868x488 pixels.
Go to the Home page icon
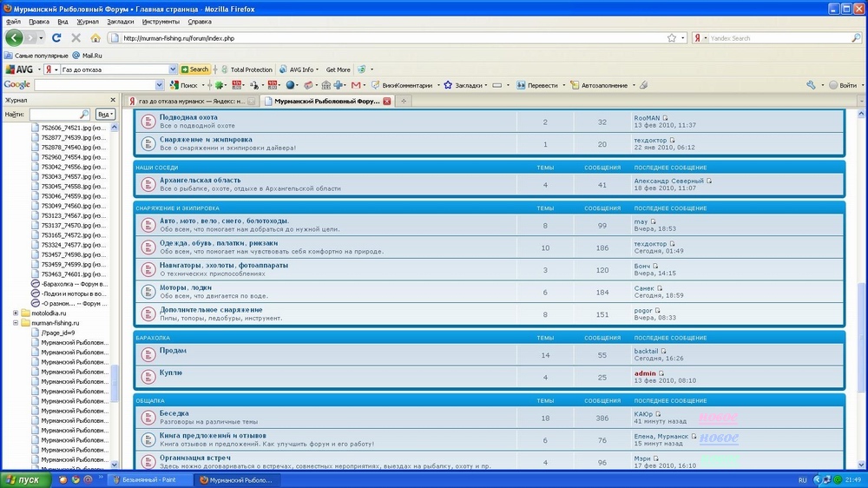(95, 38)
